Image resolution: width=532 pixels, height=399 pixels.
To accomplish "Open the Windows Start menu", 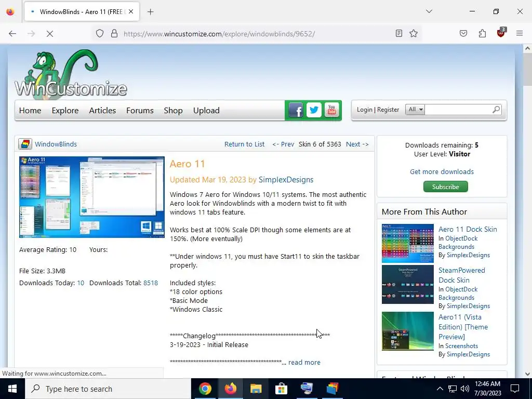I will click(12, 389).
